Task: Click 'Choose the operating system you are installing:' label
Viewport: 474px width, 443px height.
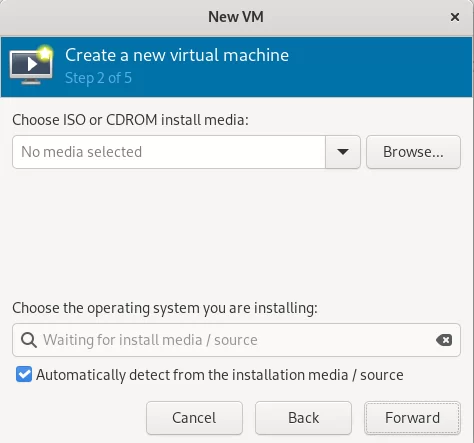Action: pyautogui.click(x=165, y=308)
